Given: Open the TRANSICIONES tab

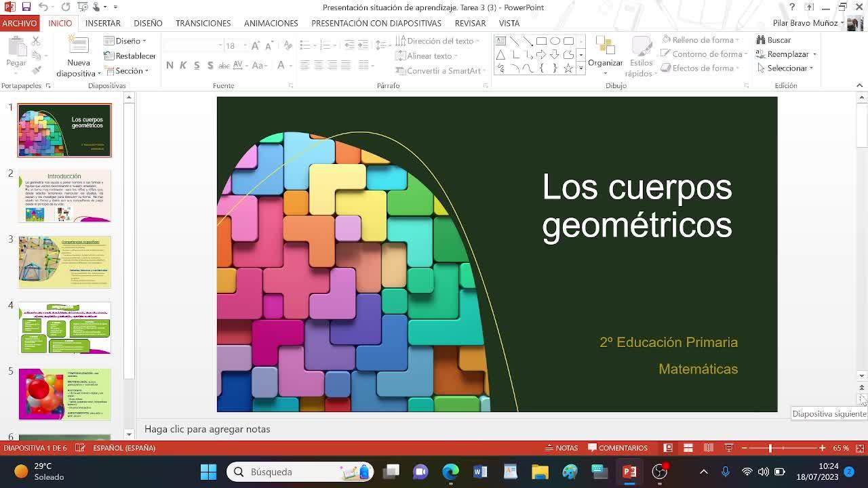Looking at the screenshot, I should pos(203,23).
